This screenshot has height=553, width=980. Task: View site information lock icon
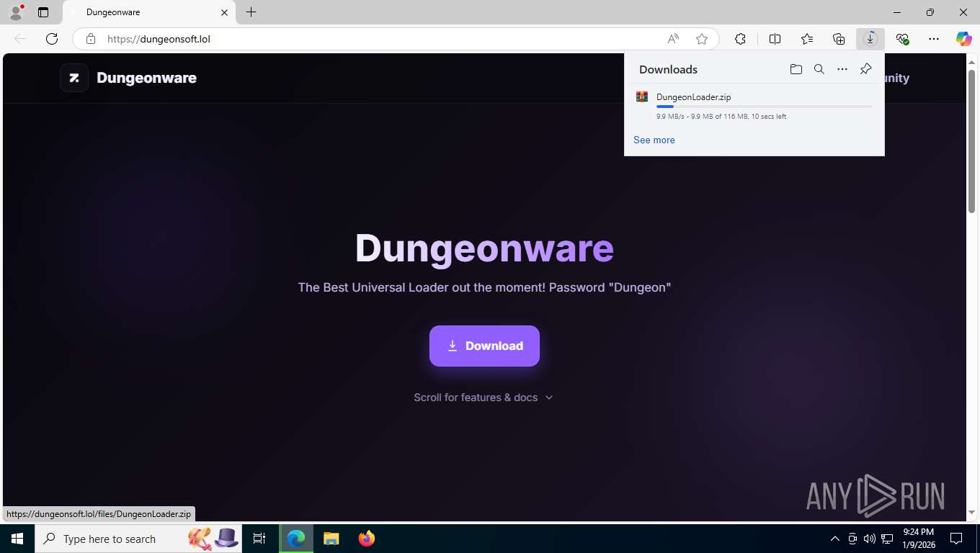[x=91, y=39]
